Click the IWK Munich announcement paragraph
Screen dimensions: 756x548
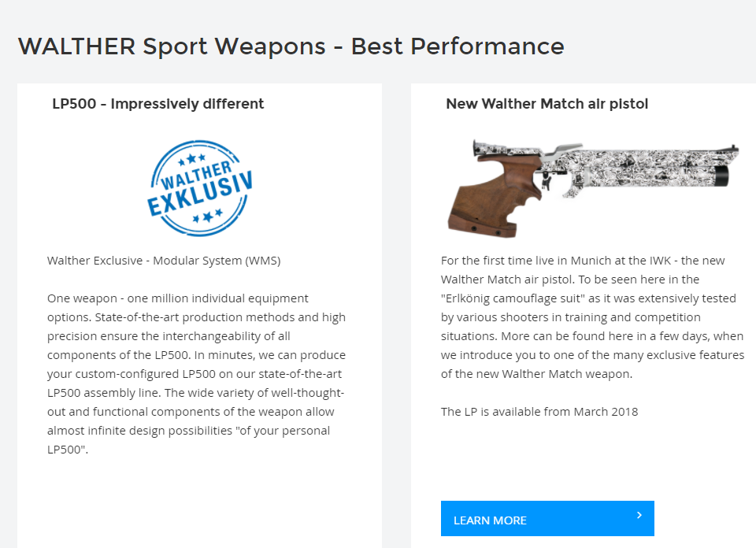(x=592, y=317)
